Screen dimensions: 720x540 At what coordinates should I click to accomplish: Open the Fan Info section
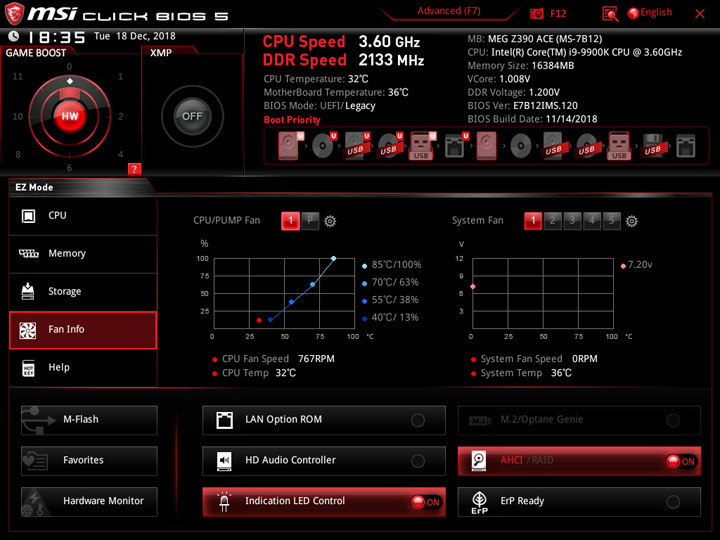(83, 330)
